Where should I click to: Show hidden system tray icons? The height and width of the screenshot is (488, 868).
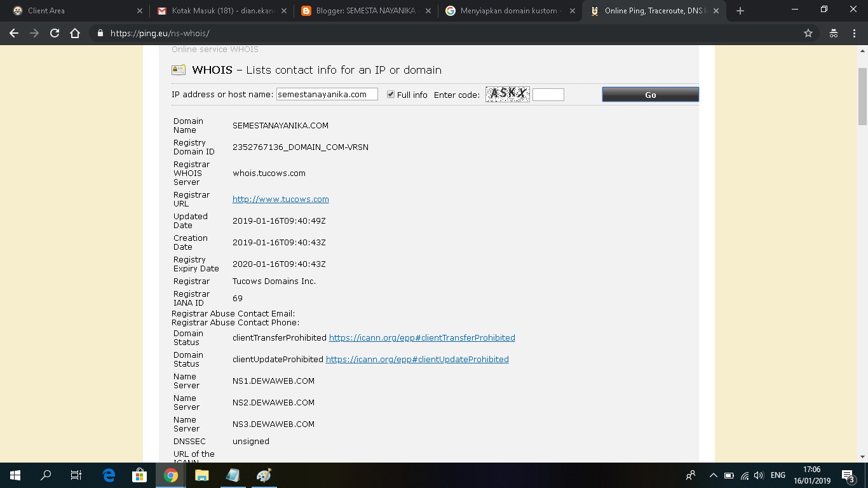pos(713,475)
